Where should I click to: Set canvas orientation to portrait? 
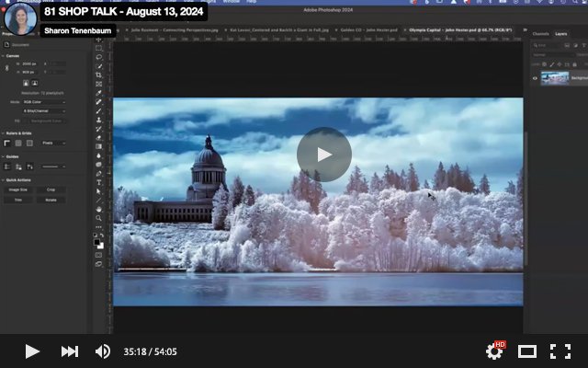tap(26, 83)
